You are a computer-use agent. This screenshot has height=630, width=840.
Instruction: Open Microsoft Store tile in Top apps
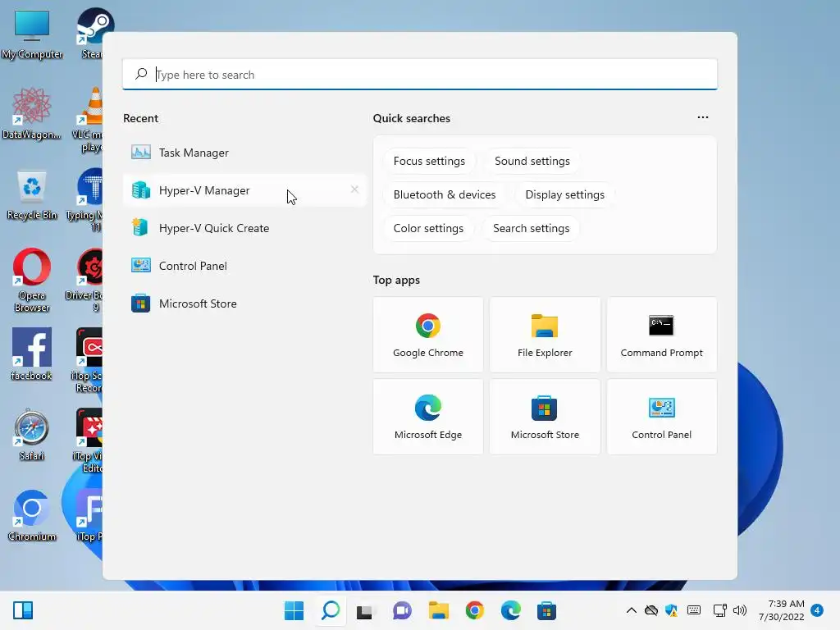pos(545,417)
